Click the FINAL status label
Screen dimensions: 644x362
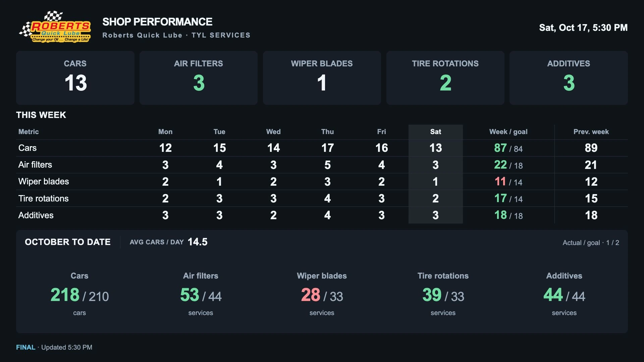click(25, 347)
